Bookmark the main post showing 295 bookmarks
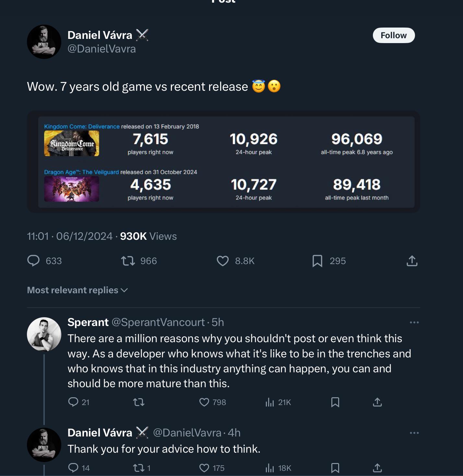The width and height of the screenshot is (463, 476). tap(317, 261)
